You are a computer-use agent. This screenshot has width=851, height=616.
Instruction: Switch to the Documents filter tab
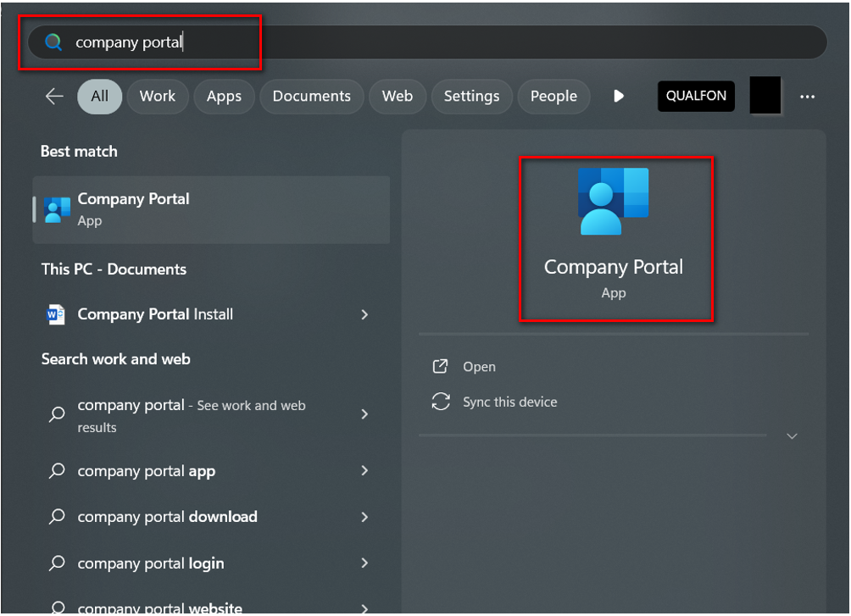pos(312,96)
